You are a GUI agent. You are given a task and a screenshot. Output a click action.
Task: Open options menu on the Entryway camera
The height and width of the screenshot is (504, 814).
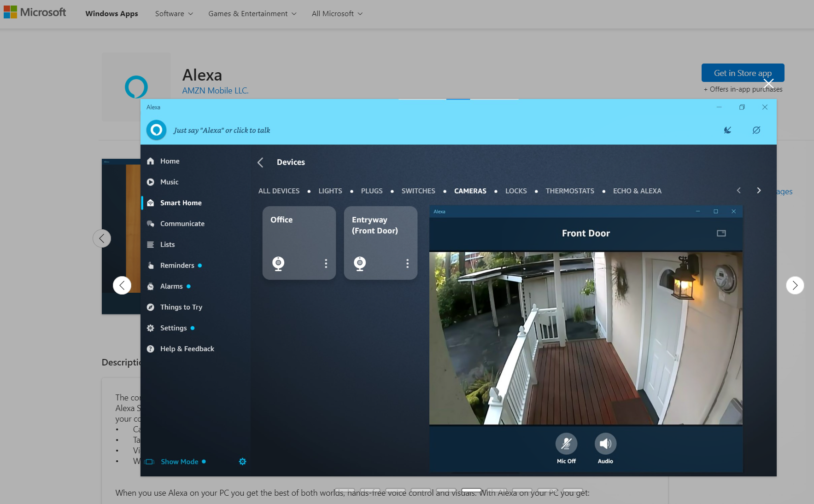[407, 263]
